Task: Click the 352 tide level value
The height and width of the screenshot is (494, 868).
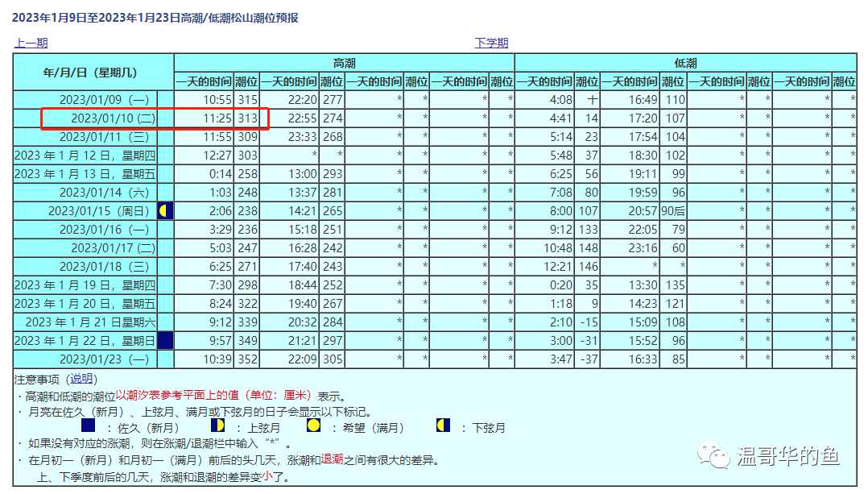Action: click(247, 359)
